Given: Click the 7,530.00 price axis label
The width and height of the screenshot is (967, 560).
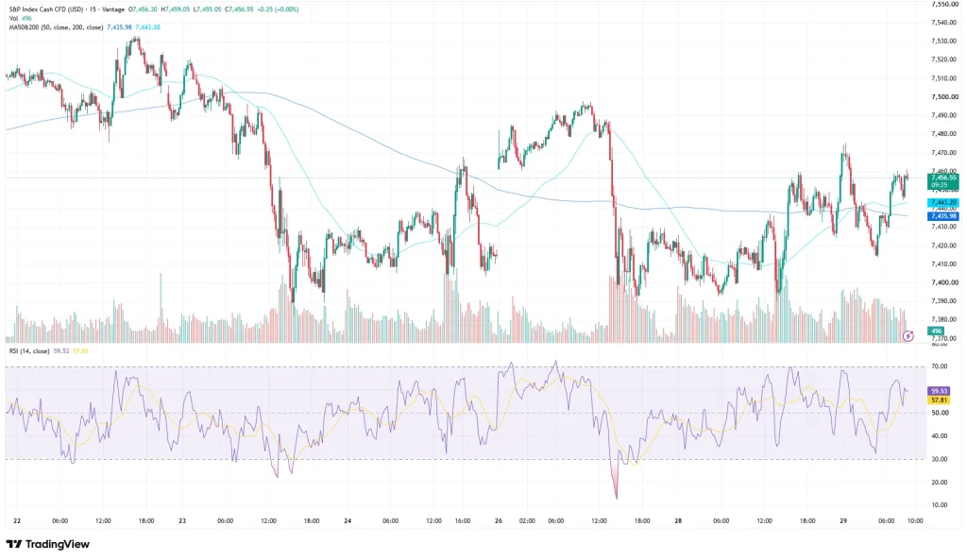Looking at the screenshot, I should click(x=944, y=42).
